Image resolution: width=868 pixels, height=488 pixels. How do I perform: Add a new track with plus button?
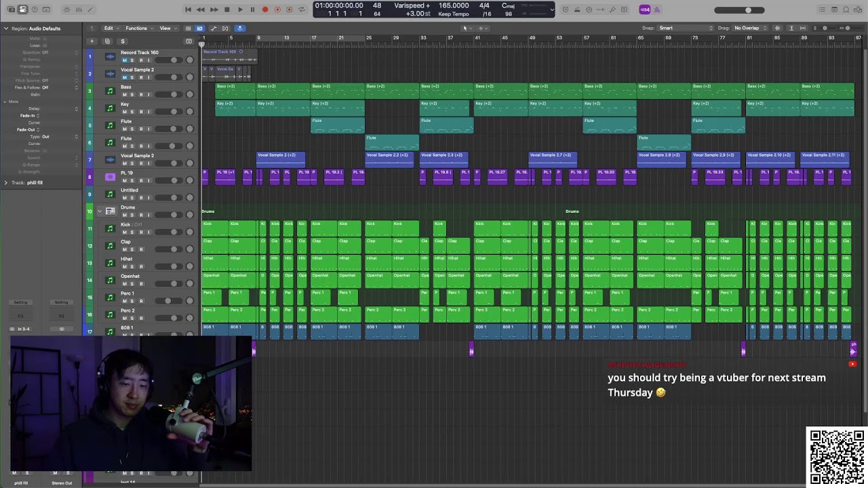[x=92, y=41]
